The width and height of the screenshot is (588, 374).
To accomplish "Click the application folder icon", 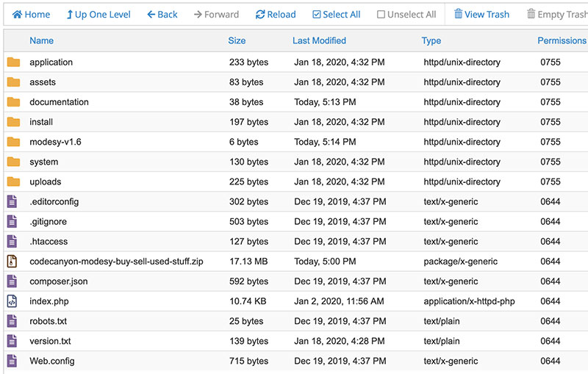I will [13, 62].
